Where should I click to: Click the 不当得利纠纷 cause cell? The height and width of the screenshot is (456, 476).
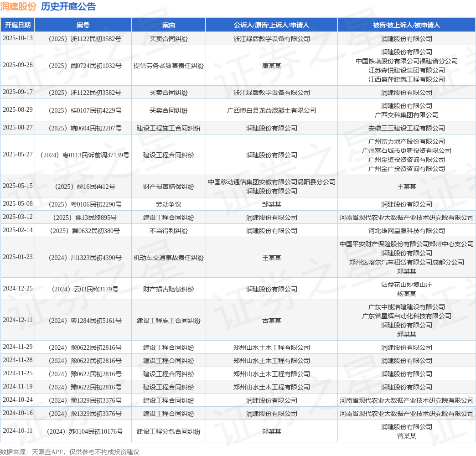169,231
